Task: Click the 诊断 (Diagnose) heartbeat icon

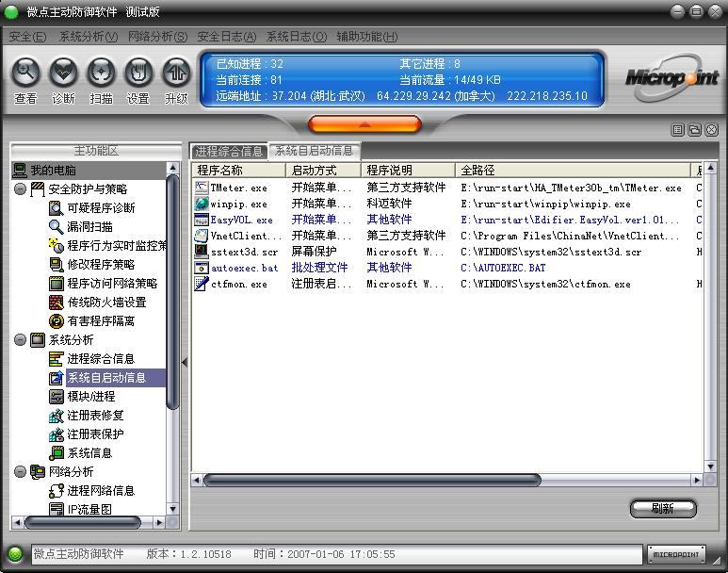Action: 63,73
